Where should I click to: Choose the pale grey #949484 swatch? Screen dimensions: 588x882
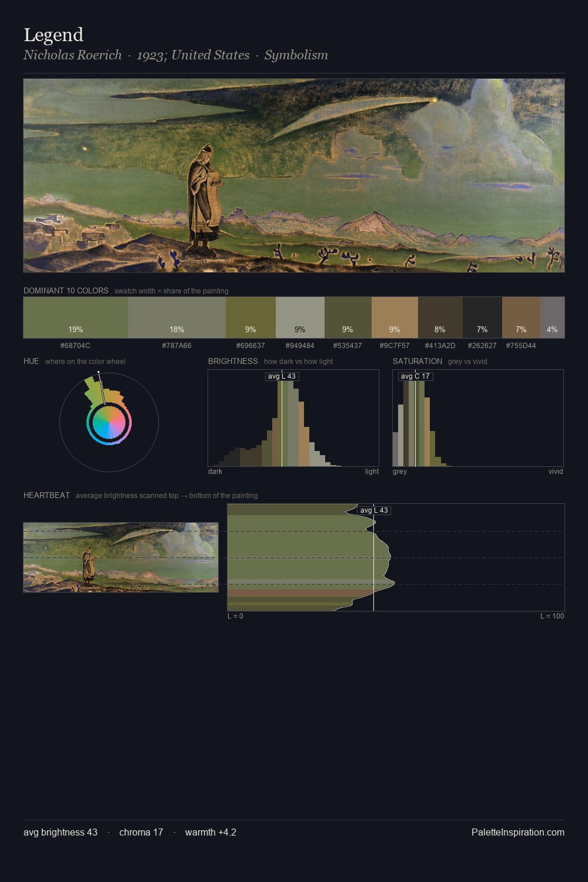[x=300, y=318]
